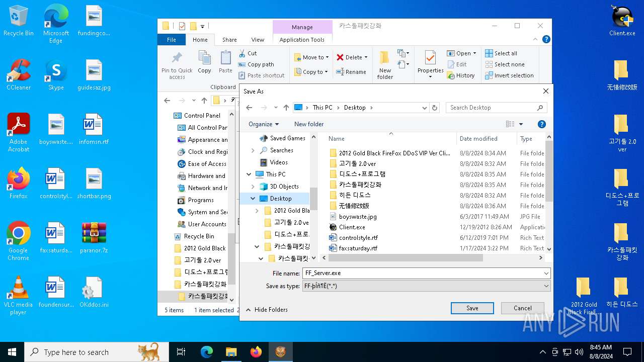Refresh the Desktop location in Save As

click(x=435, y=108)
